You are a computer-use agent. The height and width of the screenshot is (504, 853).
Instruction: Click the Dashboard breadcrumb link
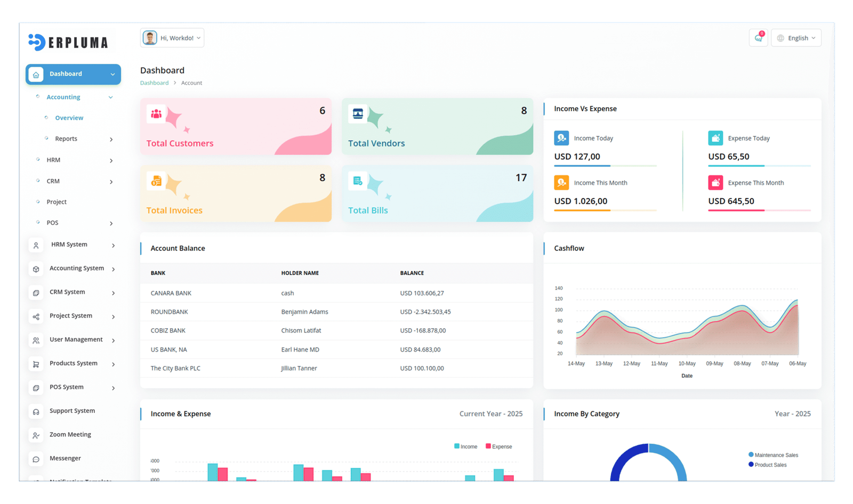click(x=154, y=83)
